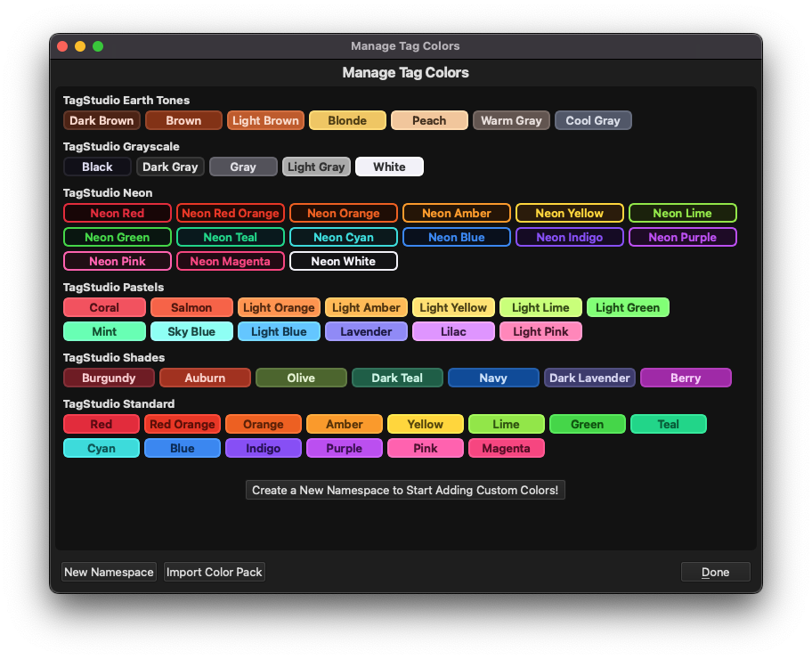Screen dimensions: 812x659
Task: Select the Lavender pastel swatch
Action: pyautogui.click(x=366, y=331)
